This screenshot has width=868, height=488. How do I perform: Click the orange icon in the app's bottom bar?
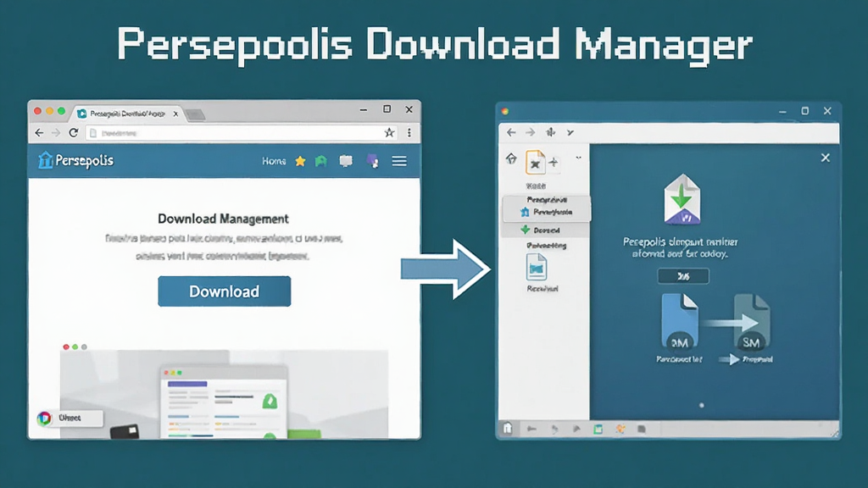tap(620, 430)
